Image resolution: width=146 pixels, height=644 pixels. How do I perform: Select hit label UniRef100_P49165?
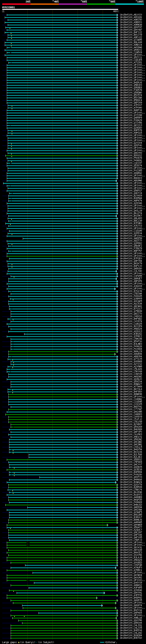tap(131, 296)
